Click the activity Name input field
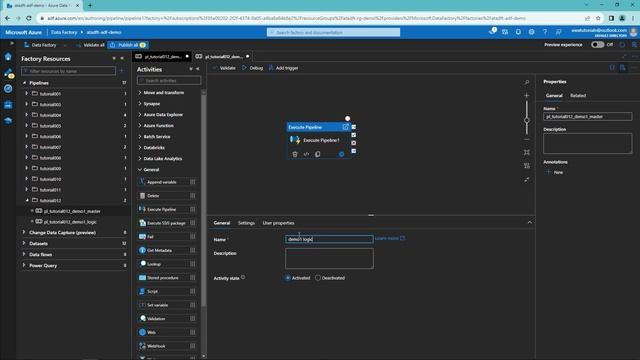 pos(329,239)
